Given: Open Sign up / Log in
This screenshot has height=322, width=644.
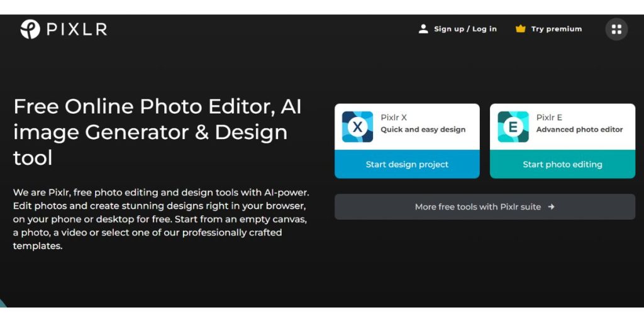Looking at the screenshot, I should pos(465,29).
